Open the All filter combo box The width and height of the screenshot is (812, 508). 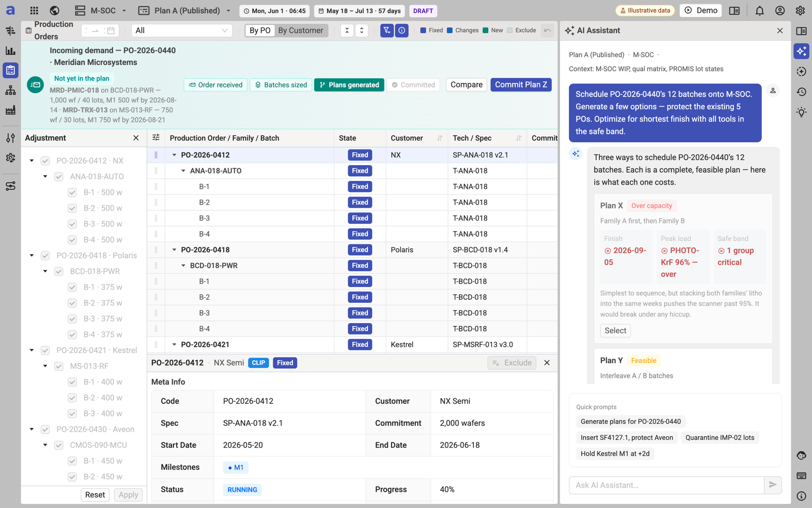(x=182, y=30)
